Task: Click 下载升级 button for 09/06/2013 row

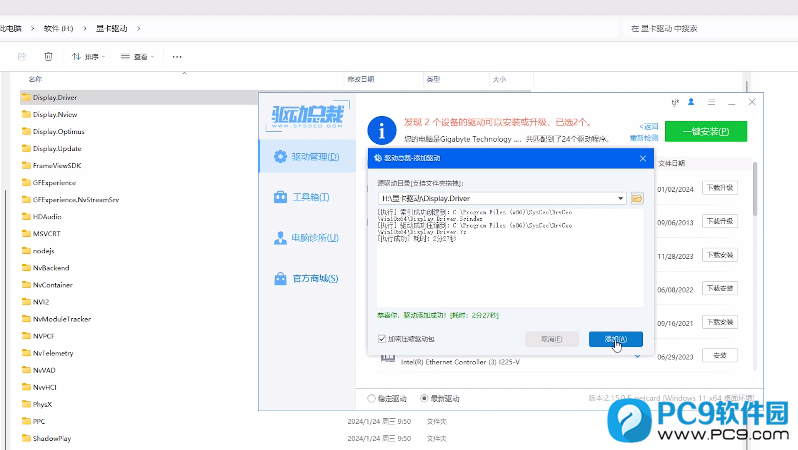Action: click(x=720, y=221)
